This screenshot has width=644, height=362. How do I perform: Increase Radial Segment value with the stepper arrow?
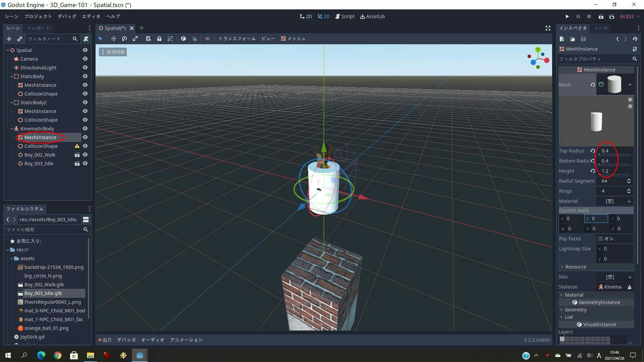(x=629, y=179)
